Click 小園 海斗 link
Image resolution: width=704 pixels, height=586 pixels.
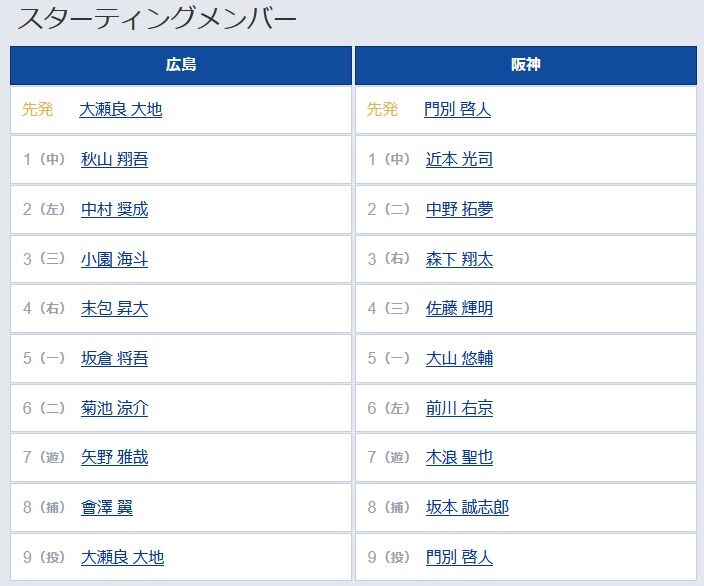[x=114, y=259]
